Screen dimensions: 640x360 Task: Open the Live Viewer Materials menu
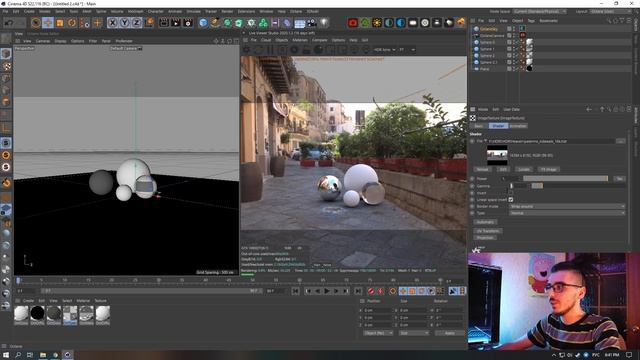[300, 40]
